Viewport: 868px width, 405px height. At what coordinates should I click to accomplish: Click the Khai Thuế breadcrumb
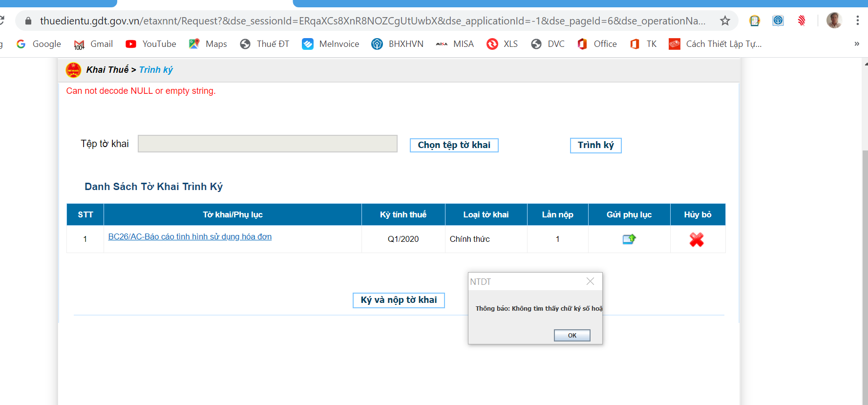pyautogui.click(x=107, y=70)
